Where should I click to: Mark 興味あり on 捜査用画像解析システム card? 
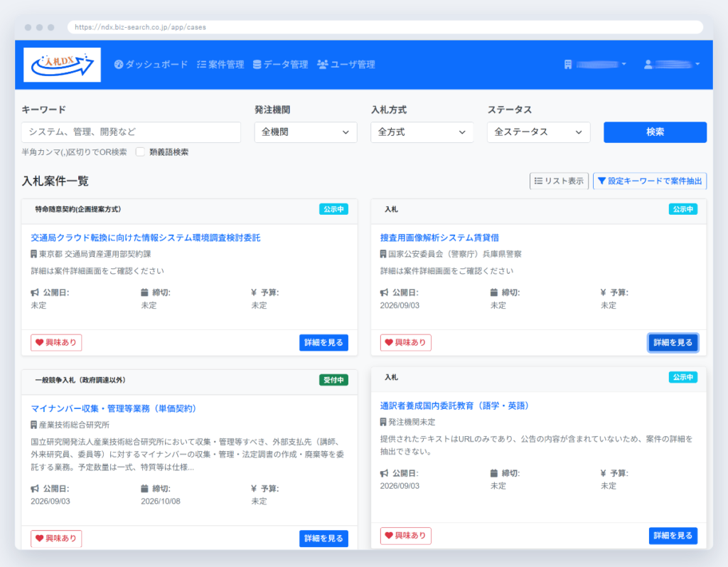click(406, 342)
